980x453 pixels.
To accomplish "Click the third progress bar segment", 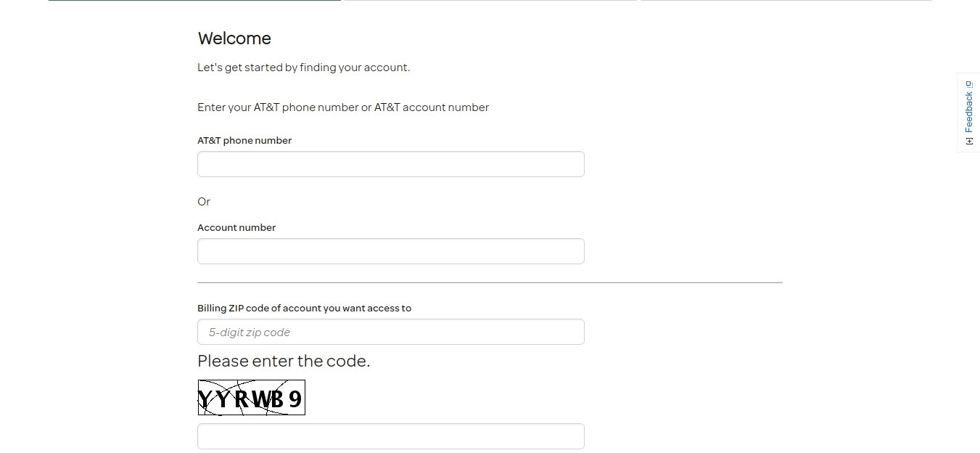I will [x=786, y=2].
